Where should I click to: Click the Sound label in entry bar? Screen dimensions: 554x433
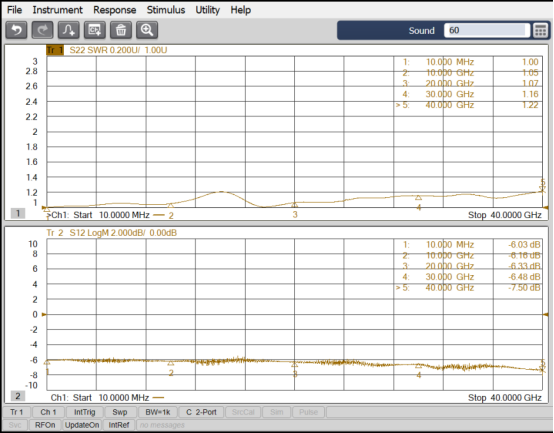pyautogui.click(x=421, y=31)
